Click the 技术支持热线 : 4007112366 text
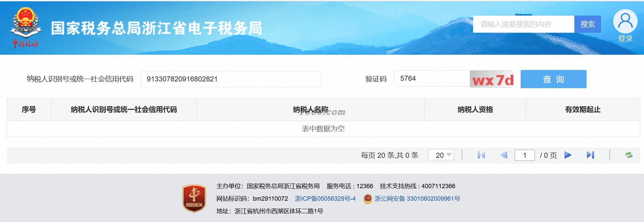 pos(417,186)
